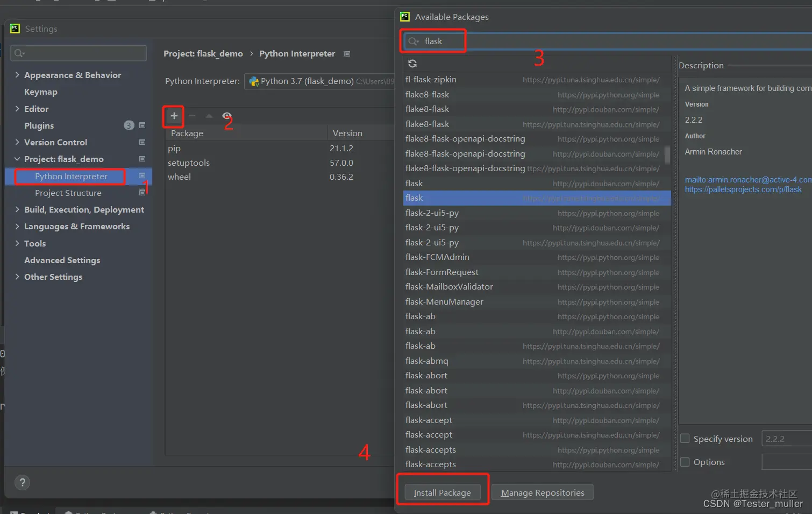Select flask-FCMAdmin package
The width and height of the screenshot is (812, 514).
tap(537, 257)
